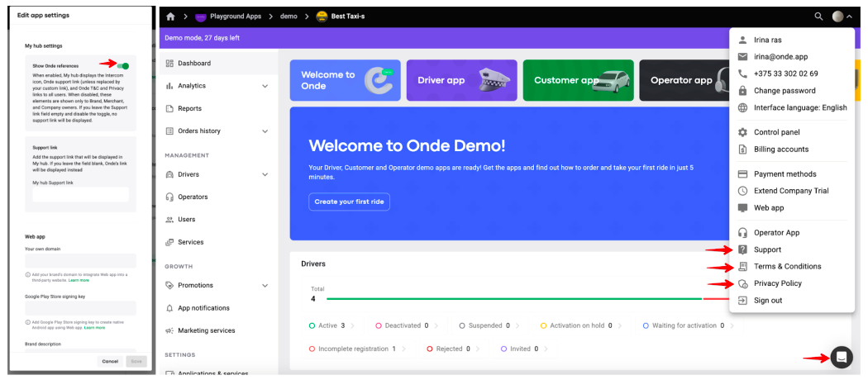
Task: Expand the Drivers section chevron
Action: (x=265, y=175)
